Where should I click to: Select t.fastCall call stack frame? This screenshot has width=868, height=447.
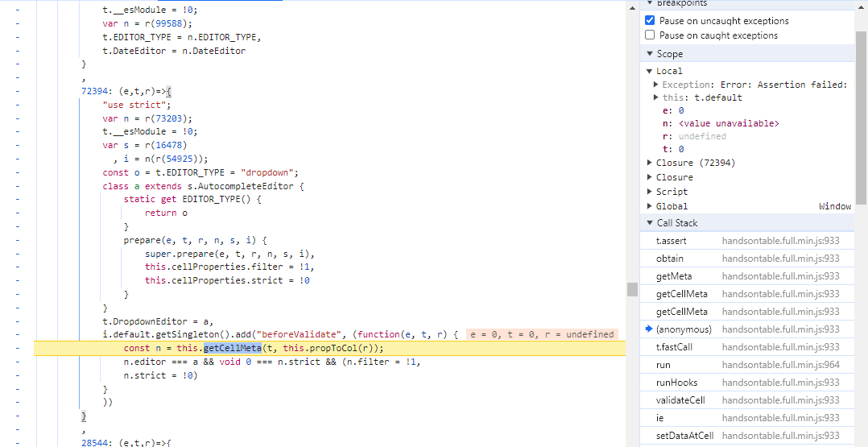[x=747, y=347]
